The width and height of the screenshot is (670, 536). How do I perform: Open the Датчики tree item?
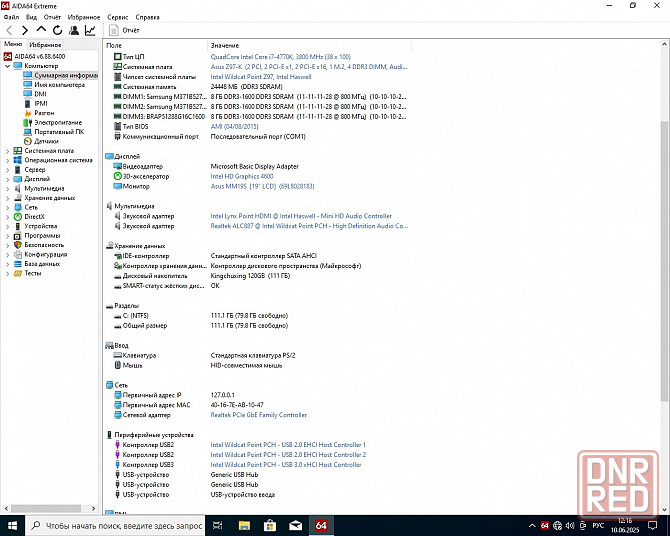(46, 141)
